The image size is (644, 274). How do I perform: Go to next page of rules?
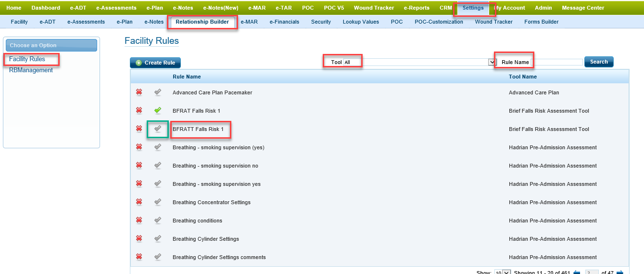tap(620, 272)
